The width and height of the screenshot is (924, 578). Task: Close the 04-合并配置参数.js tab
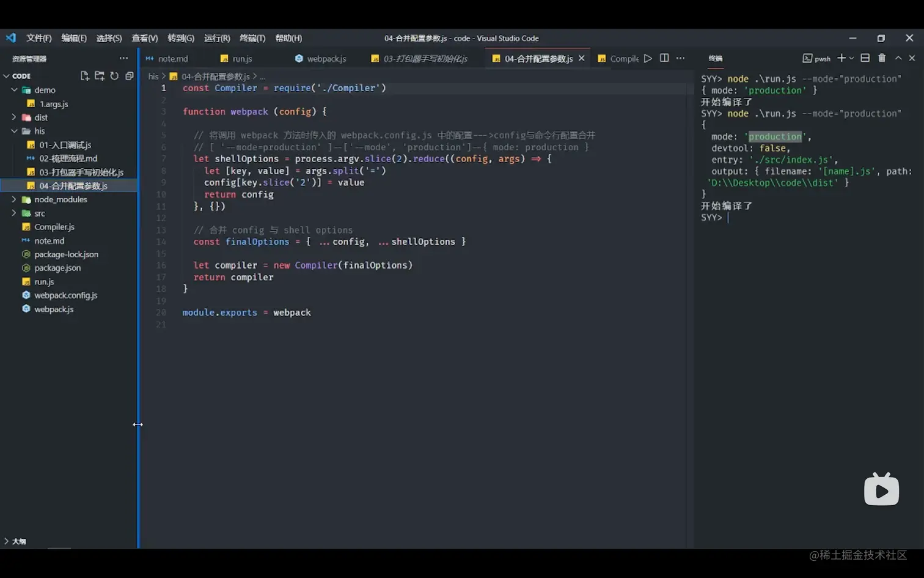pos(581,58)
